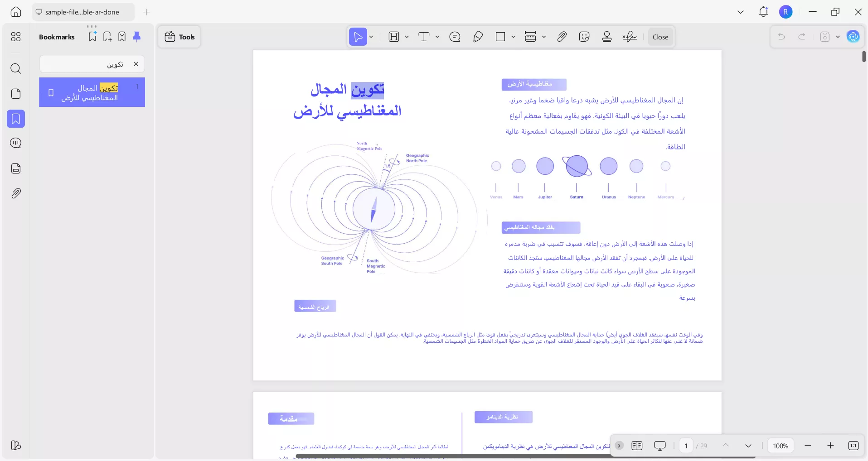This screenshot has width=868, height=461.
Task: Select the sticker tool
Action: [584, 37]
